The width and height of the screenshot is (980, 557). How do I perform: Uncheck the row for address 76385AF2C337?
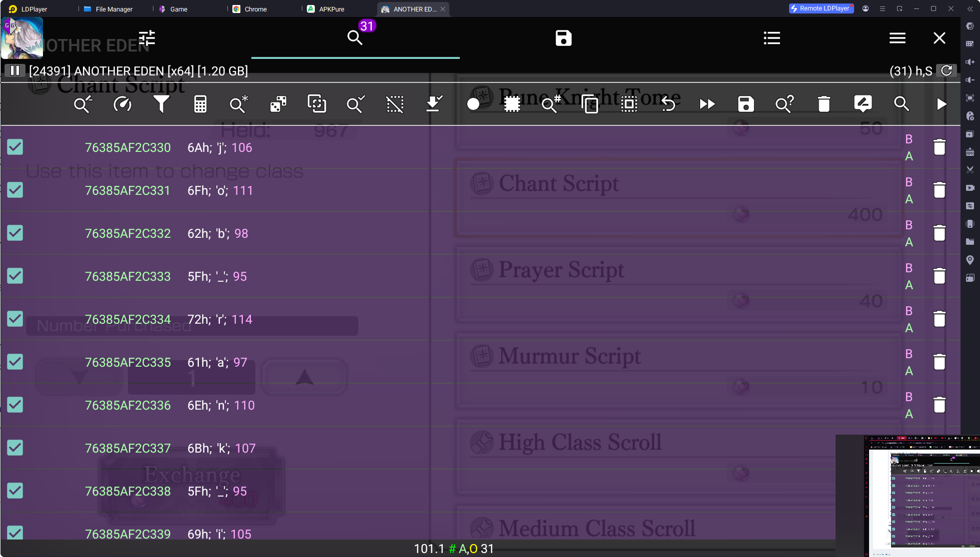click(15, 448)
